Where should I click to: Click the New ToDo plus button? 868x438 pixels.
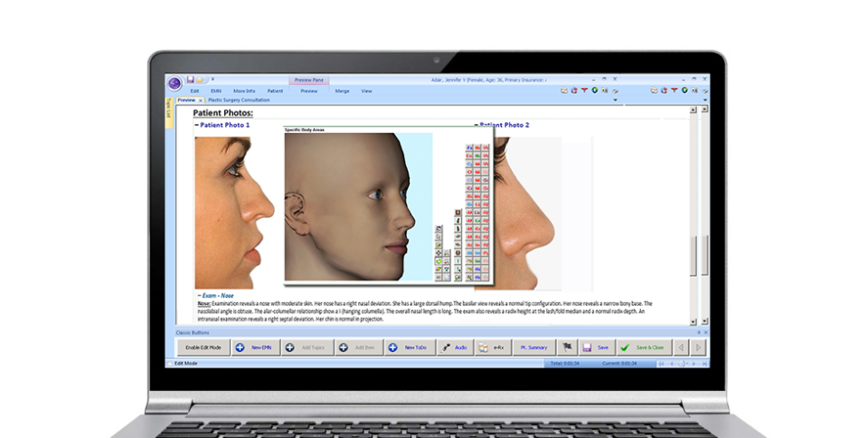(x=409, y=347)
